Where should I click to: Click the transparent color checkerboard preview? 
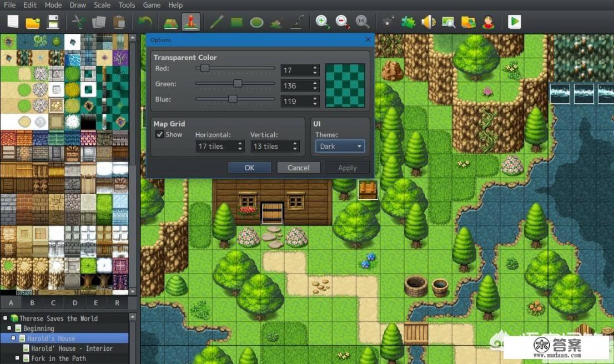[345, 85]
